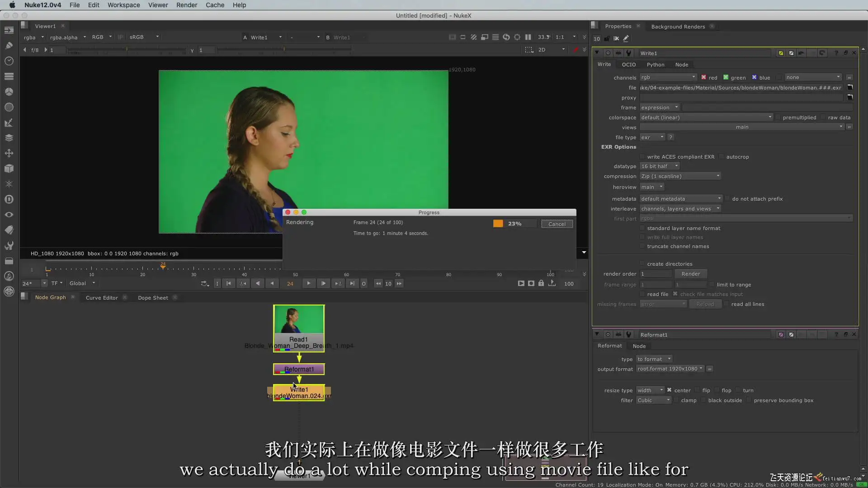This screenshot has height=488, width=868.
Task: Switch to the Dope Sheet tab
Action: coord(153,298)
